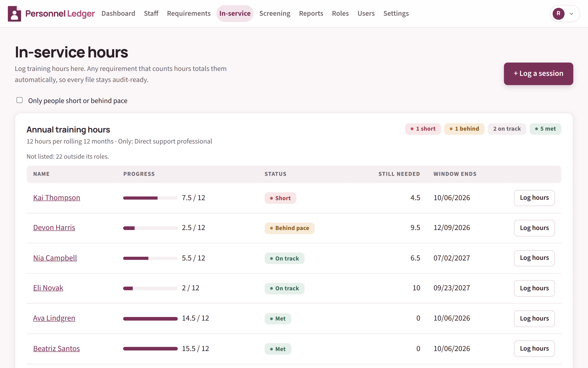This screenshot has width=588, height=368.
Task: Click the 1 behind summary badge
Action: tap(464, 129)
